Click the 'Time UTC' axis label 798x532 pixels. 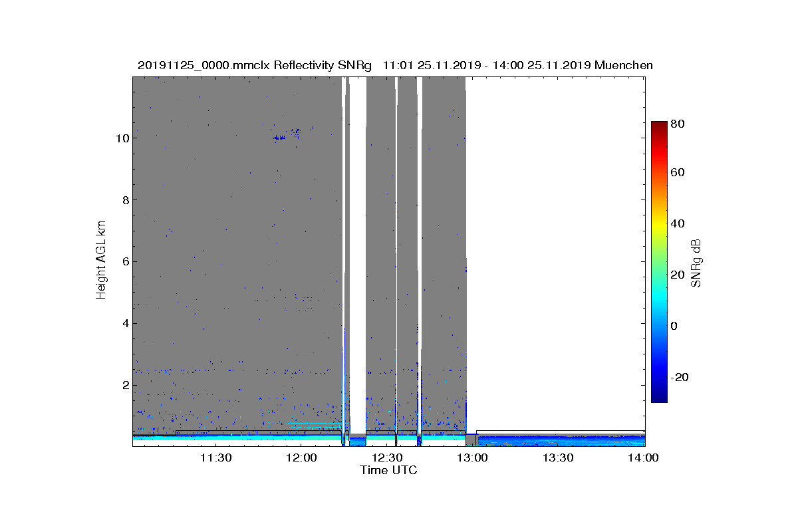(x=389, y=470)
